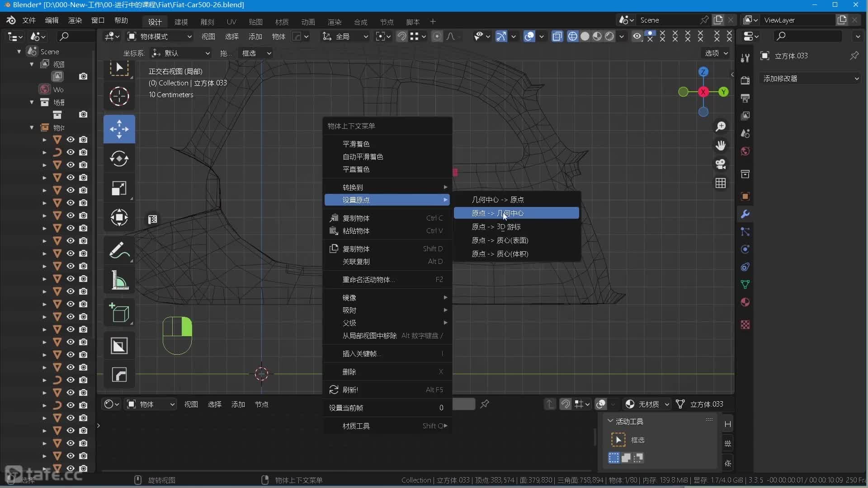
Task: Select the Transform tool
Action: point(119,217)
